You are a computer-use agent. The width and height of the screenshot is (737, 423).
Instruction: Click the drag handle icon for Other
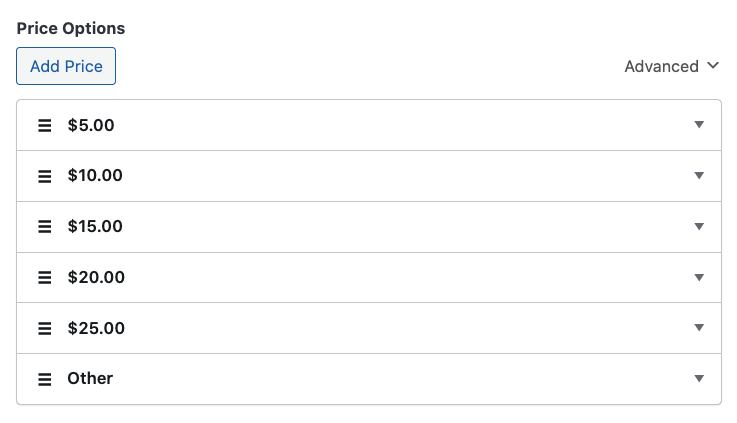pyautogui.click(x=44, y=379)
